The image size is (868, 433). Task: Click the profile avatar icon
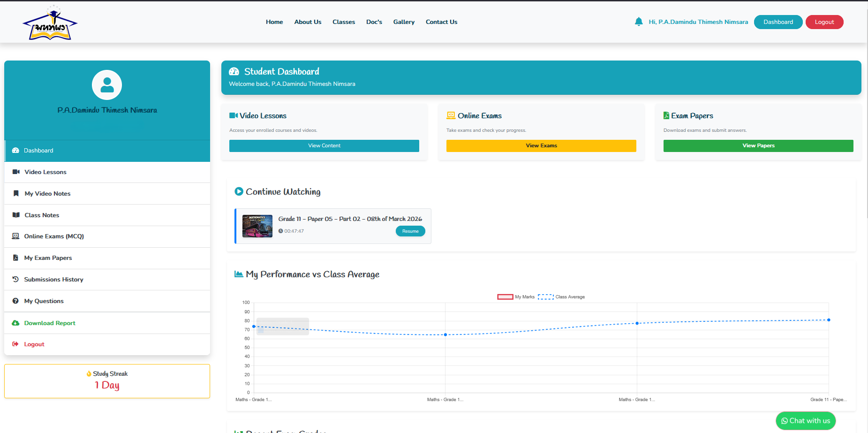[106, 85]
